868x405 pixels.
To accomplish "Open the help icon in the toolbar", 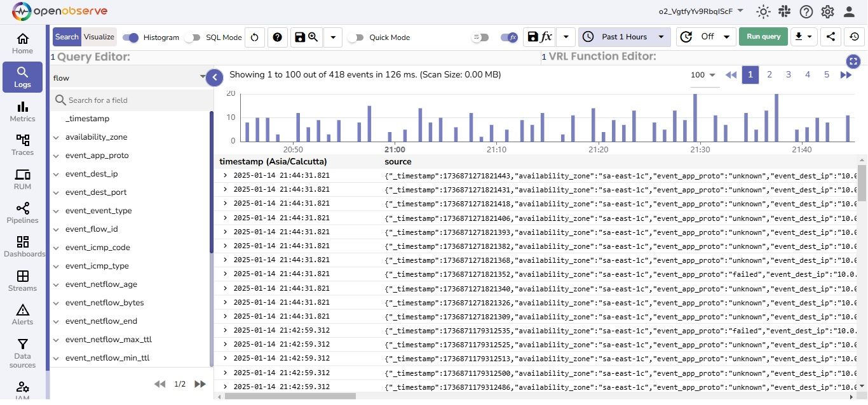I will pos(278,37).
